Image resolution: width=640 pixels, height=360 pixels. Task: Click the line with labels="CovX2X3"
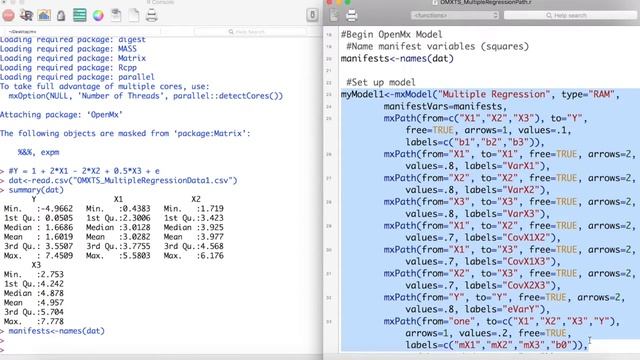[x=483, y=286]
